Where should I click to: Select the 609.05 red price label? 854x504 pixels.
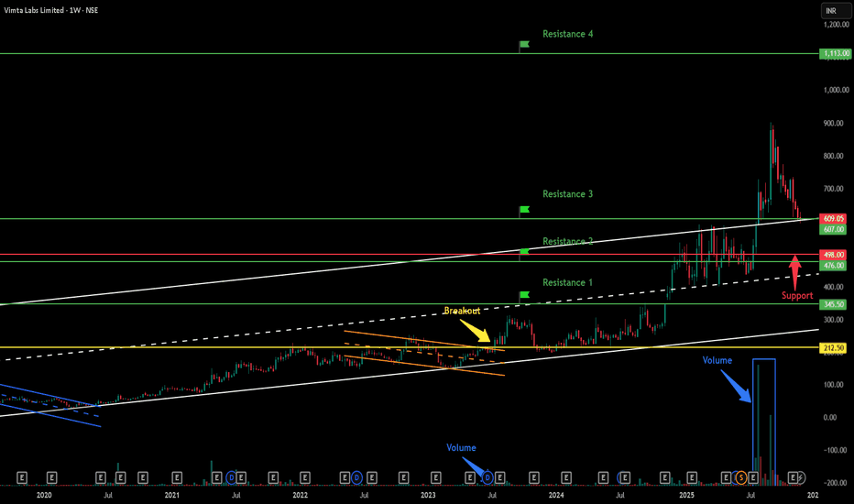(x=833, y=218)
